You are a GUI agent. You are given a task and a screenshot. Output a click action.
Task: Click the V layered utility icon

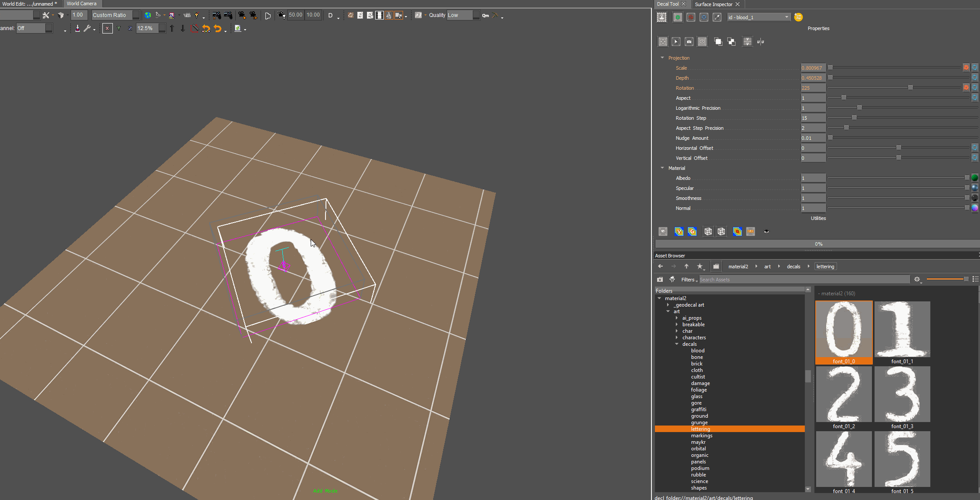[679, 232]
